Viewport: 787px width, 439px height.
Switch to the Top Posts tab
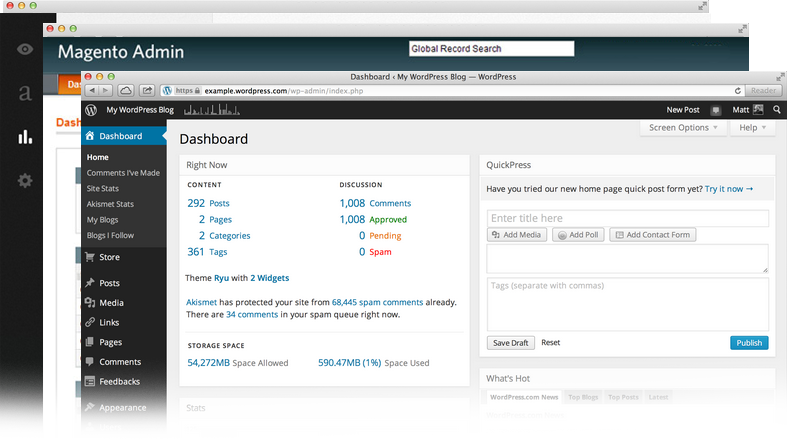pyautogui.click(x=623, y=397)
